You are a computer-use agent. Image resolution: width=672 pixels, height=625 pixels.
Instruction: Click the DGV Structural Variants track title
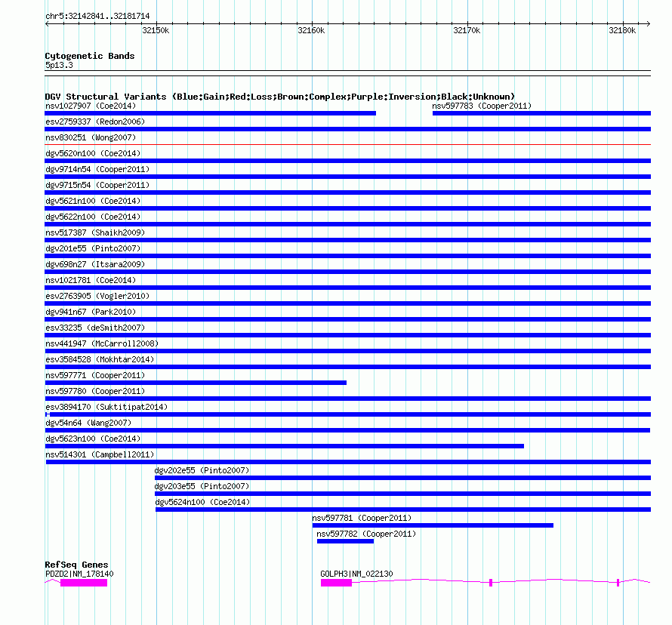coord(280,97)
